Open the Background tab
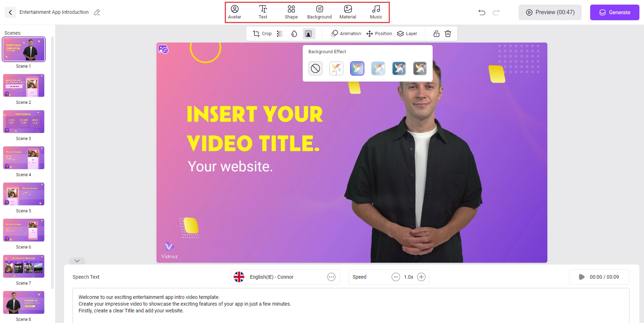This screenshot has height=323, width=644. pyautogui.click(x=319, y=12)
